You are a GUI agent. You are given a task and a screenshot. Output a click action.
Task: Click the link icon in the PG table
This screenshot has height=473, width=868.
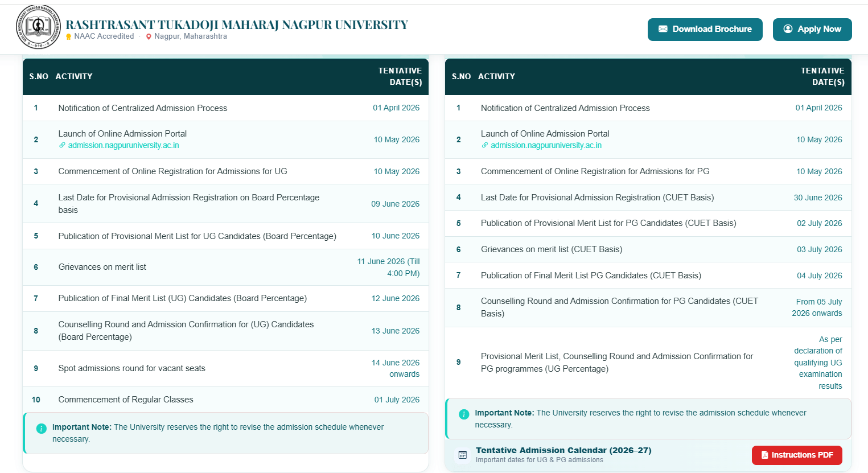[485, 146]
